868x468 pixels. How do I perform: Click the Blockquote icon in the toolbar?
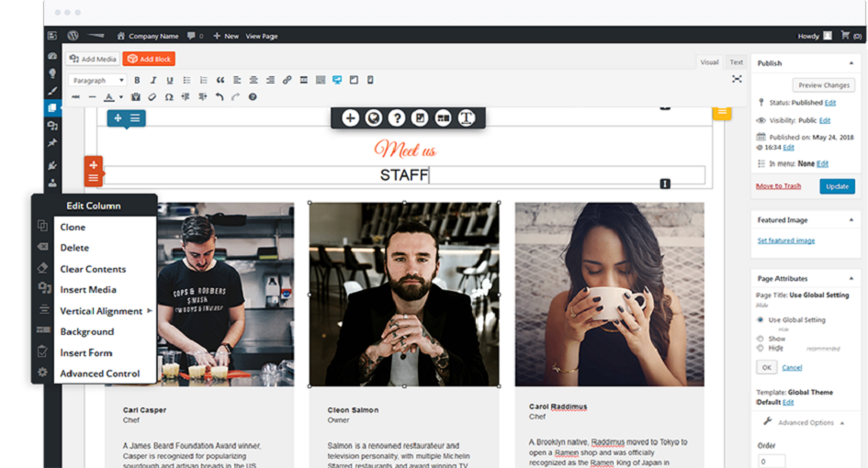(220, 81)
